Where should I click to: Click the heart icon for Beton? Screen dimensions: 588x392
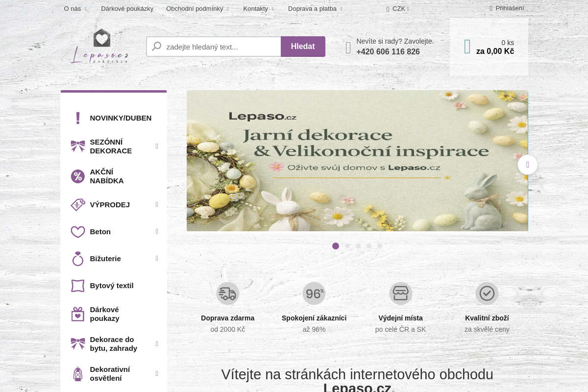78,232
